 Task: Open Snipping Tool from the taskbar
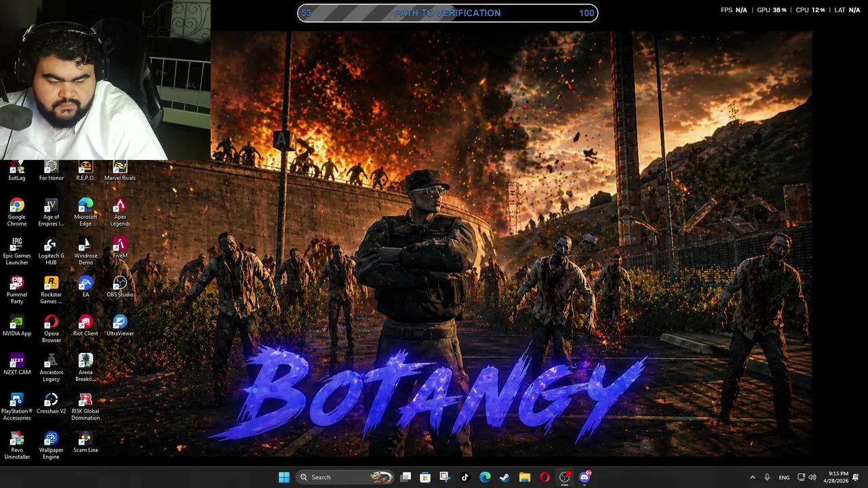pyautogui.click(x=444, y=477)
